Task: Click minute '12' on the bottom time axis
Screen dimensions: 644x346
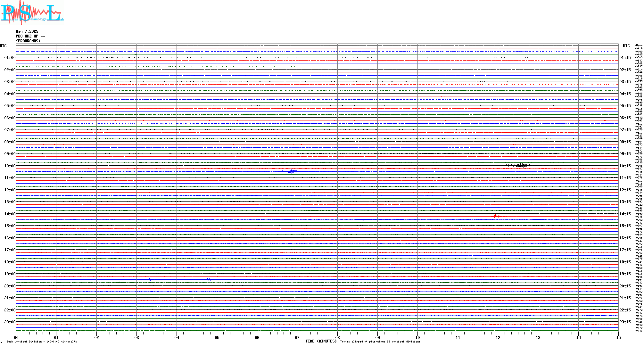Action: [x=498, y=337]
